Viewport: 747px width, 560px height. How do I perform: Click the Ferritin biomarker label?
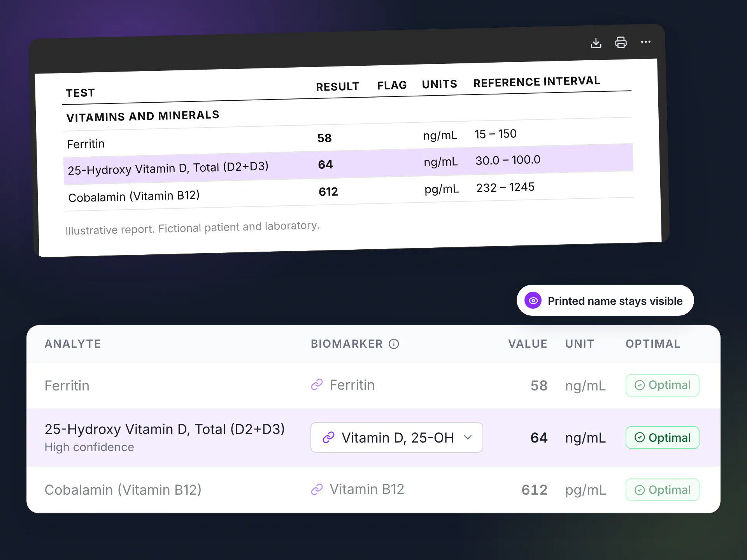click(352, 385)
